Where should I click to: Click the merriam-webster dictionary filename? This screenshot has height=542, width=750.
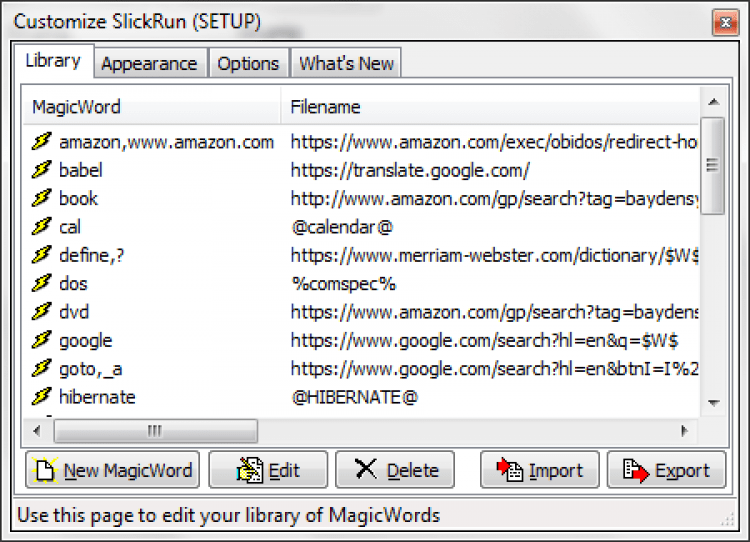pyautogui.click(x=494, y=255)
